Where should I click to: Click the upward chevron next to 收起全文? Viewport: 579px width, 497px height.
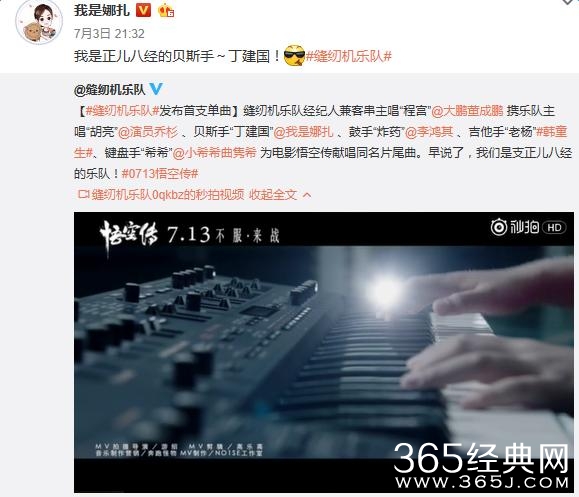pos(307,195)
